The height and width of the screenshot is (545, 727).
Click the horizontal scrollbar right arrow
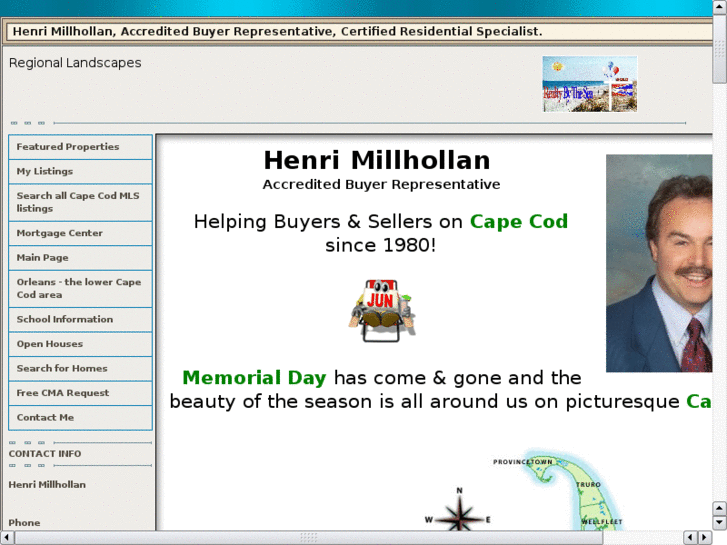(705, 538)
